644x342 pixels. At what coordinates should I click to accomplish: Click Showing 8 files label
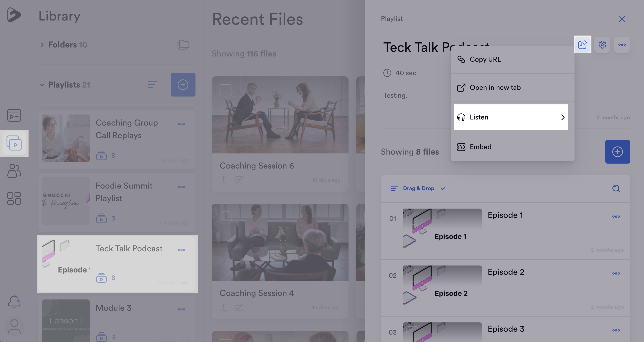coord(410,152)
